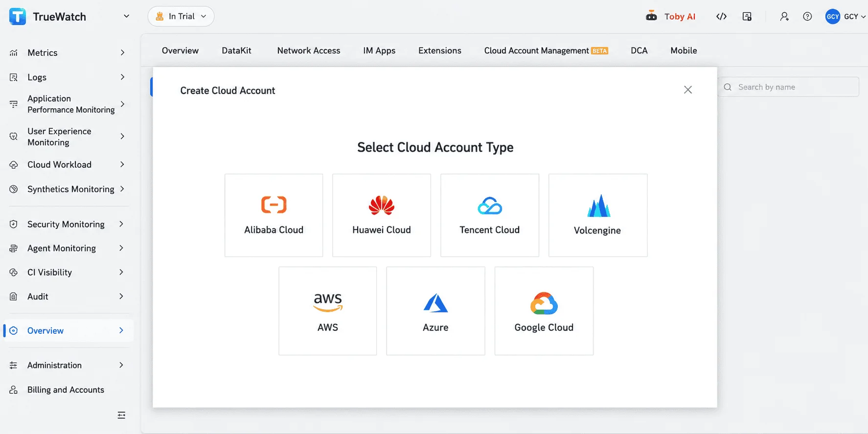Switch to the DataKit tab
This screenshot has width=868, height=434.
(x=236, y=51)
